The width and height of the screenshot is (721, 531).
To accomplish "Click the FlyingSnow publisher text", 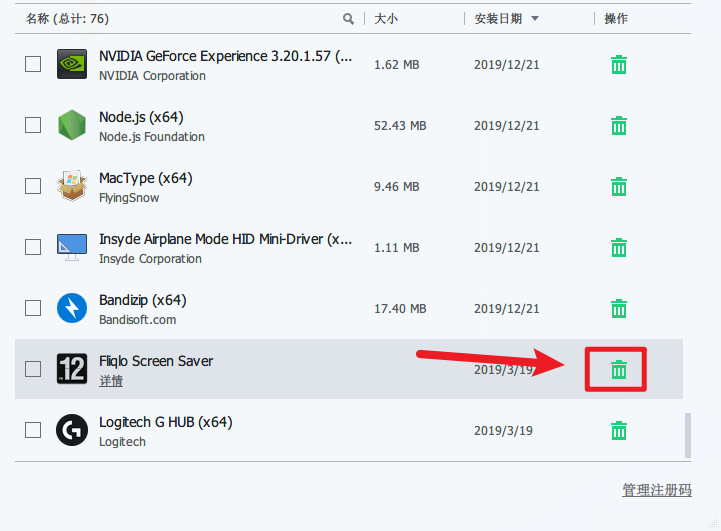I will (x=129, y=198).
